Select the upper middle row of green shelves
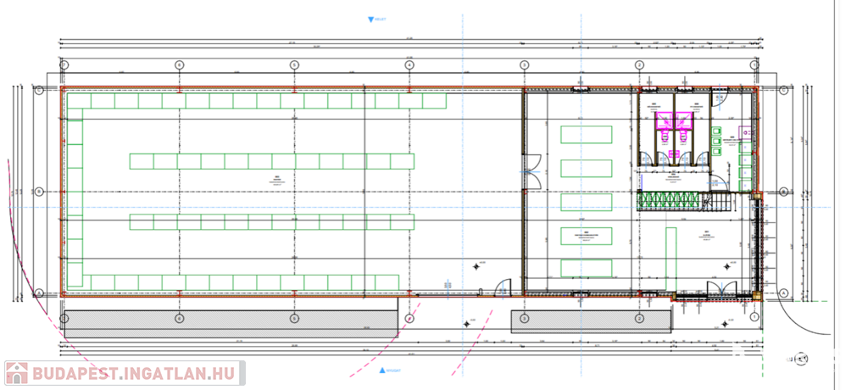The height and width of the screenshot is (390, 868). coord(271,160)
